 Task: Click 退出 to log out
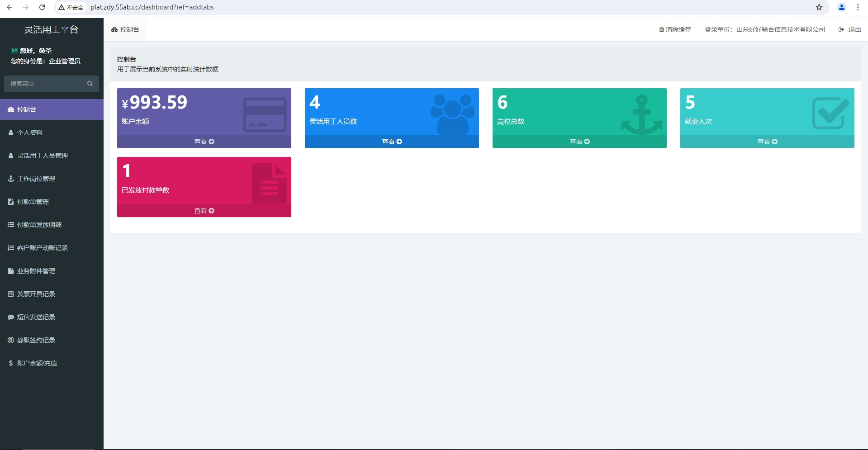coord(854,29)
